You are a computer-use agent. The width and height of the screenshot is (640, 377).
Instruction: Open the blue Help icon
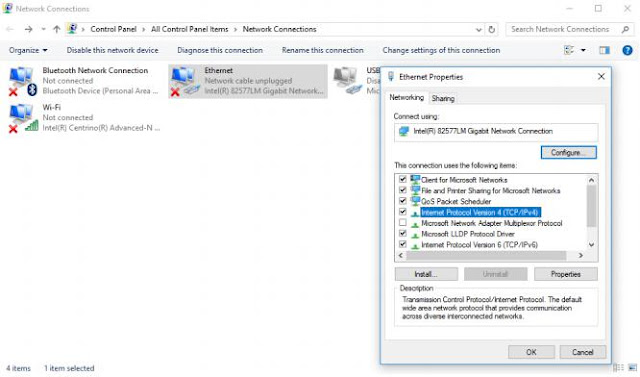pos(627,50)
